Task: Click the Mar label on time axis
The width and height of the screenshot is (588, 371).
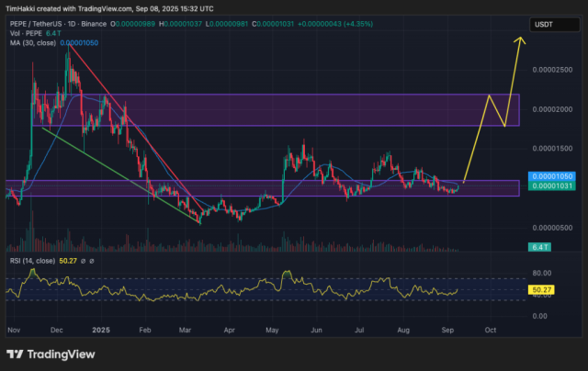Action: click(x=185, y=331)
